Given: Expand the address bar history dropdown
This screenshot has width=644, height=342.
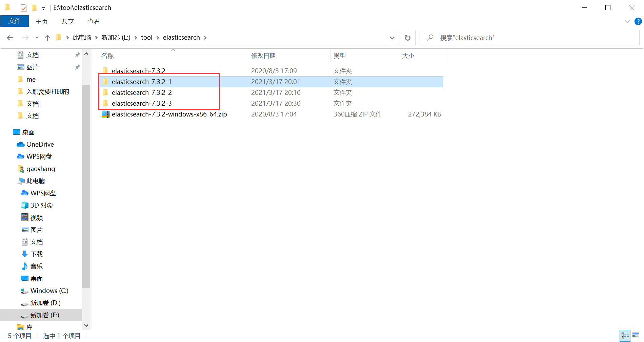Looking at the screenshot, I should pyautogui.click(x=392, y=38).
